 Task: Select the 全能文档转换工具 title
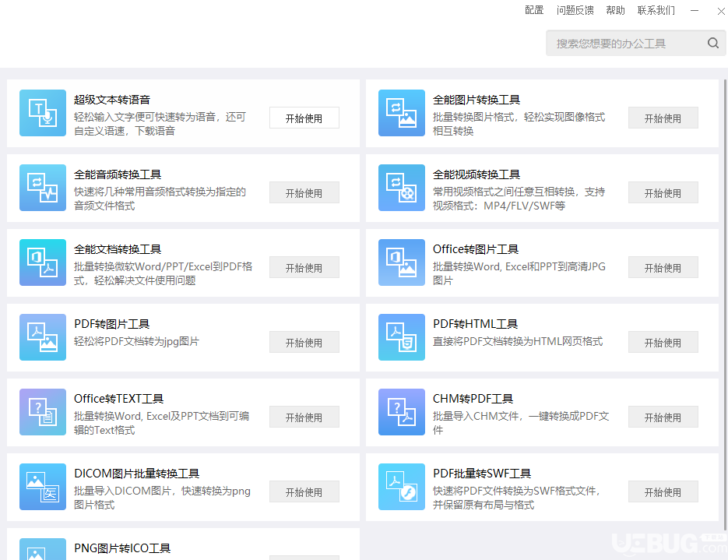coord(118,249)
